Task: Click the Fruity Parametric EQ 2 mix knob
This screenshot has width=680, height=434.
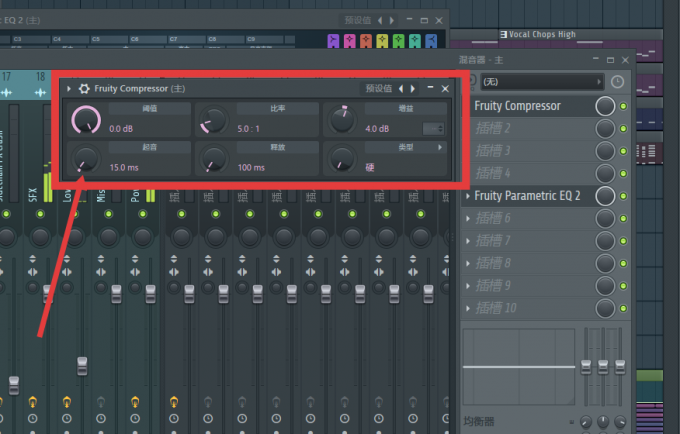Action: (605, 196)
